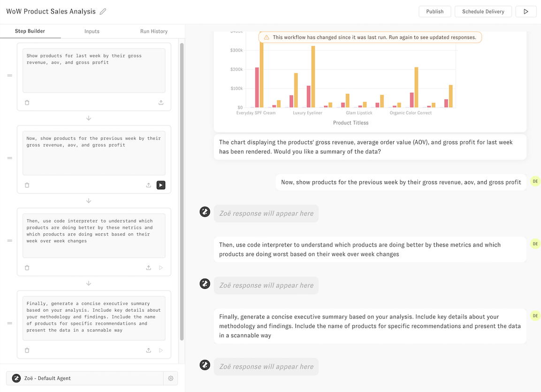Open agent settings gear icon
The width and height of the screenshot is (541, 392).
click(170, 378)
